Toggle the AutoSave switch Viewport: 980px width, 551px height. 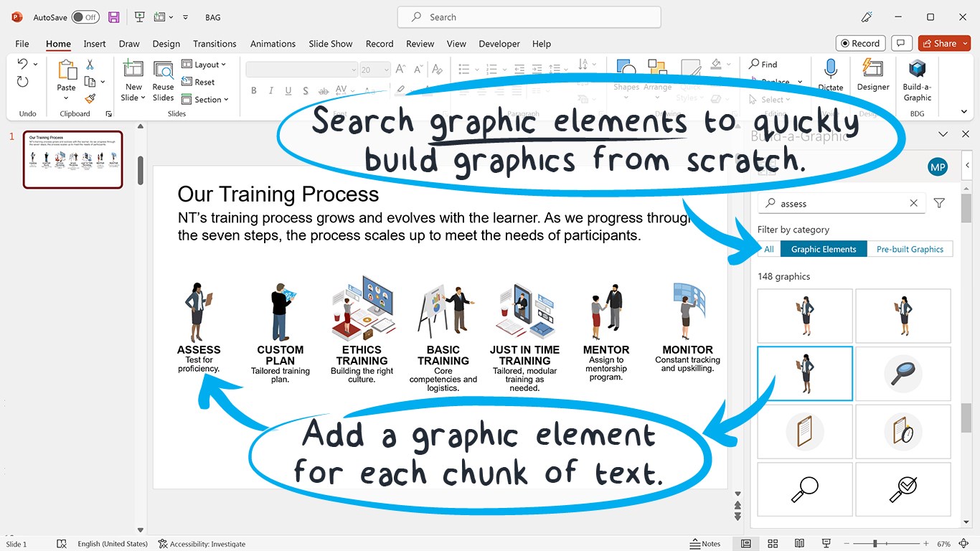[85, 17]
